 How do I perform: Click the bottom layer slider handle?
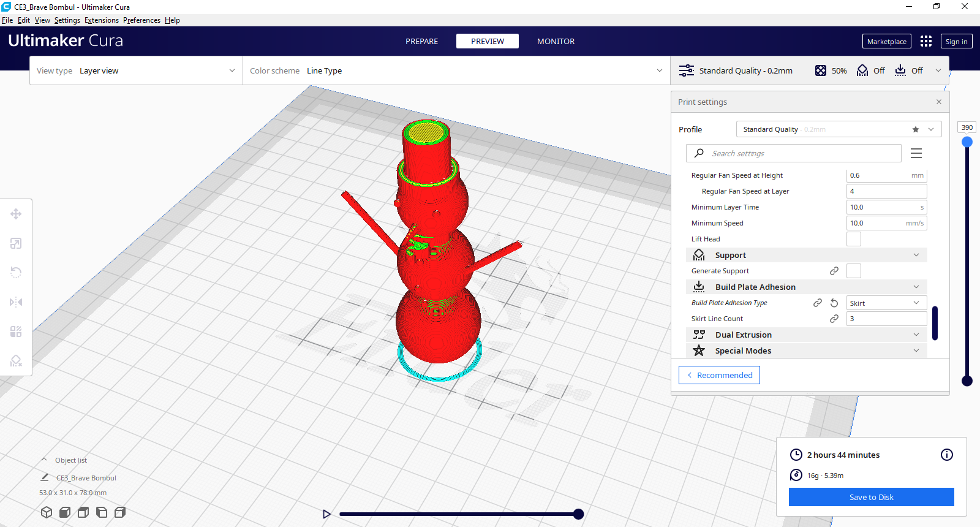(967, 381)
